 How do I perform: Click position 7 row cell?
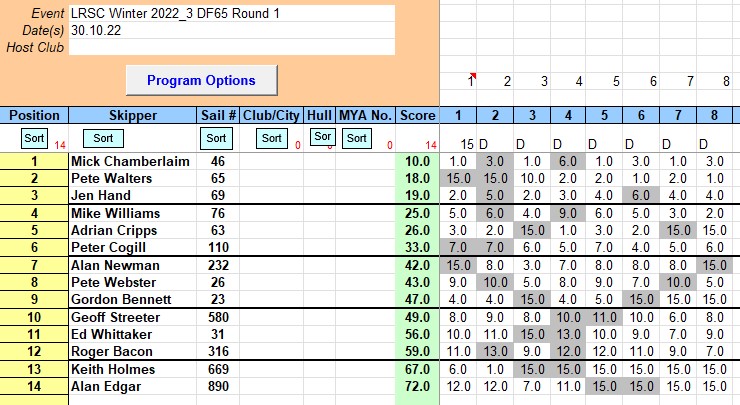click(34, 265)
